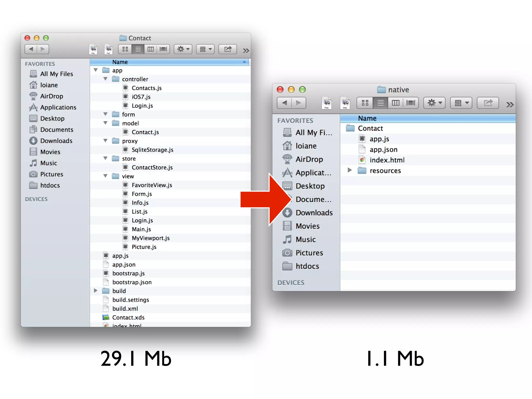Select Cover Flow view in Contact window
This screenshot has width=532, height=399.
point(163,49)
